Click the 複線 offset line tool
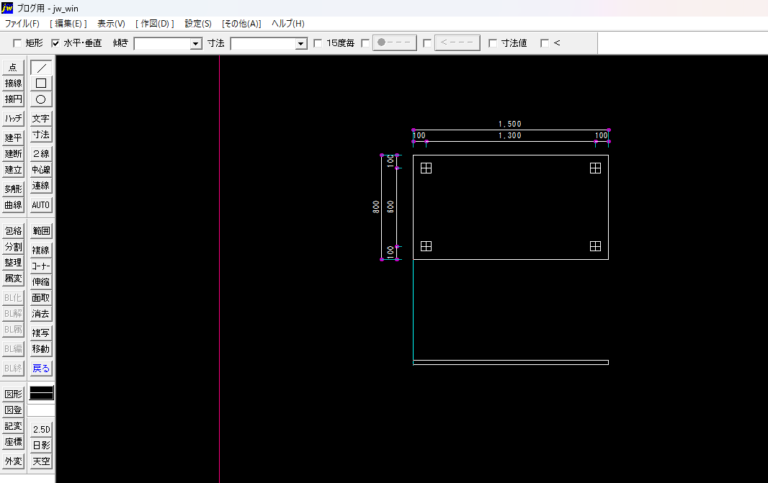Viewport: 768px width, 483px height. point(41,249)
